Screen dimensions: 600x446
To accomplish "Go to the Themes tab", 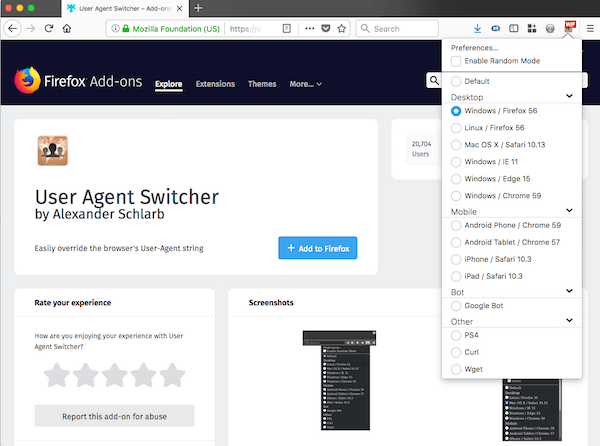I will click(262, 84).
